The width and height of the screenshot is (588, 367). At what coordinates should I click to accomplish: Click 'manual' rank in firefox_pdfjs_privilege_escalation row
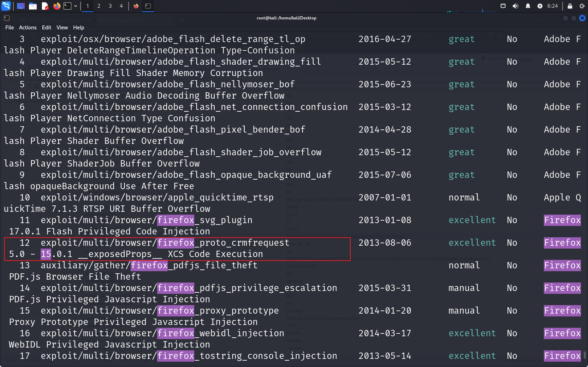(x=464, y=288)
